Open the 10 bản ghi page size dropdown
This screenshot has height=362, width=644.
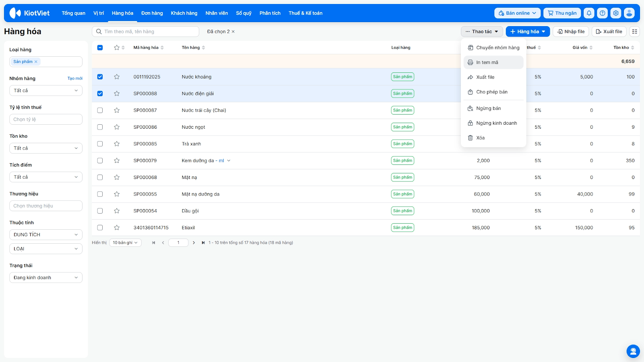coord(125,243)
